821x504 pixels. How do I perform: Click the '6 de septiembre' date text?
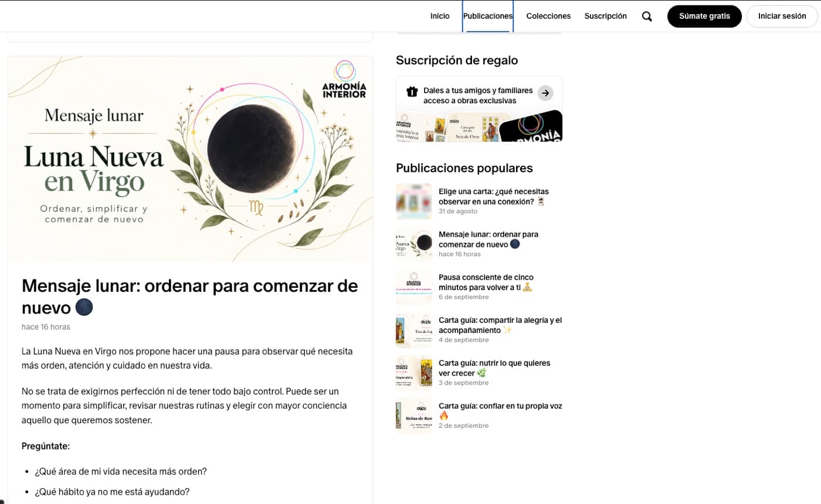[x=463, y=297]
